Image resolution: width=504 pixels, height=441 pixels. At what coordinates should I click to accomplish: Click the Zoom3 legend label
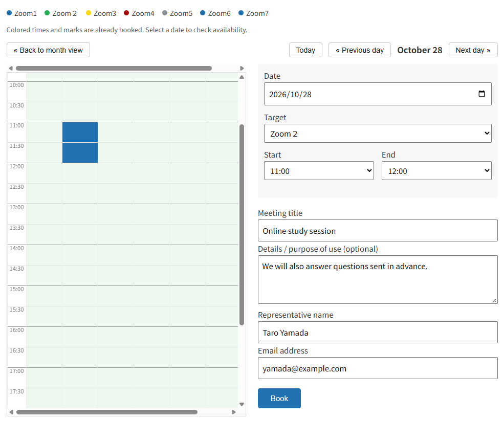(105, 13)
